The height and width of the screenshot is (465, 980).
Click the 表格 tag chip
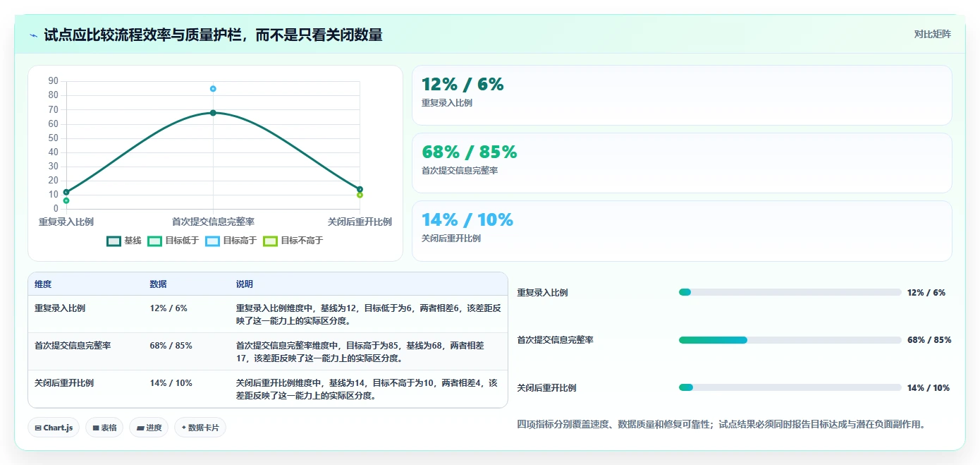coord(104,428)
